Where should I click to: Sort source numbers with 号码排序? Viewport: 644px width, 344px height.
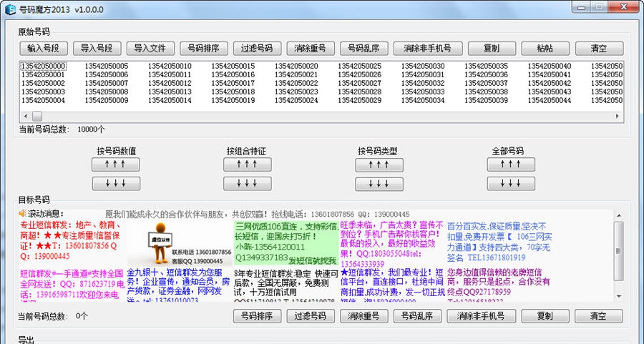pyautogui.click(x=203, y=48)
